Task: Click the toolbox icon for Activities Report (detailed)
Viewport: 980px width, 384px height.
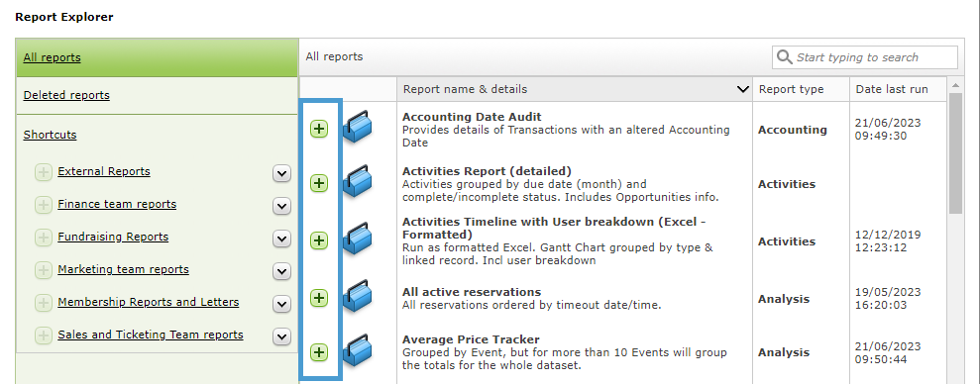Action: click(357, 181)
